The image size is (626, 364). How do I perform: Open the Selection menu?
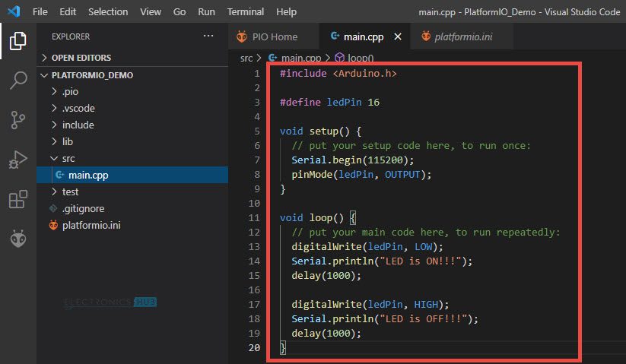[108, 12]
